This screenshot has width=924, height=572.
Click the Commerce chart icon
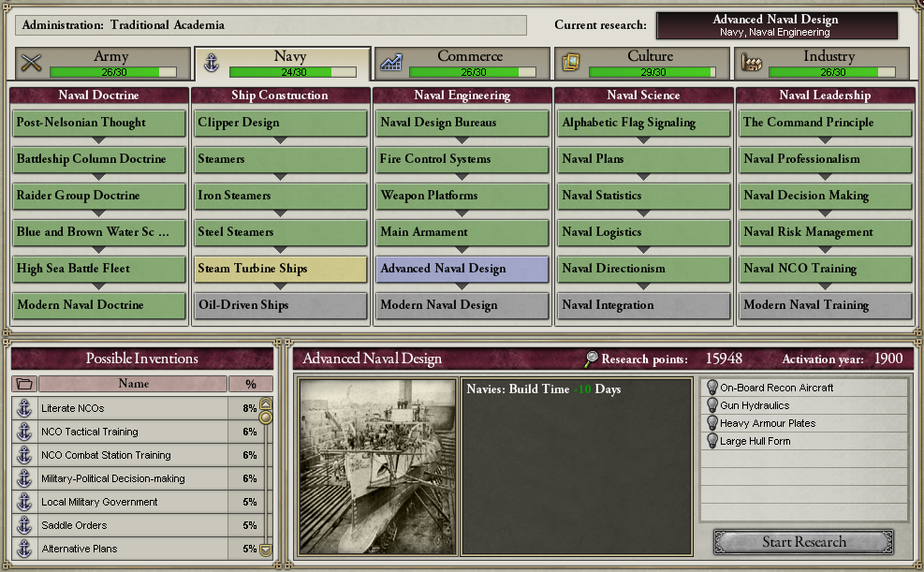[x=391, y=63]
